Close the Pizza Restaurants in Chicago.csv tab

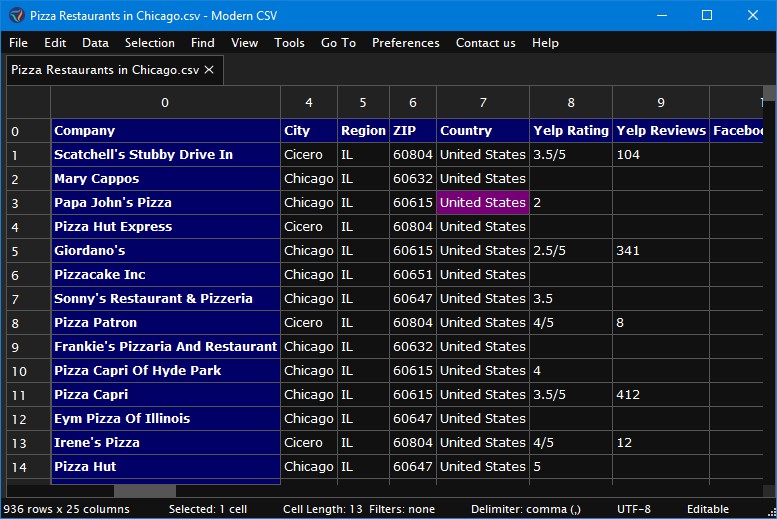209,70
